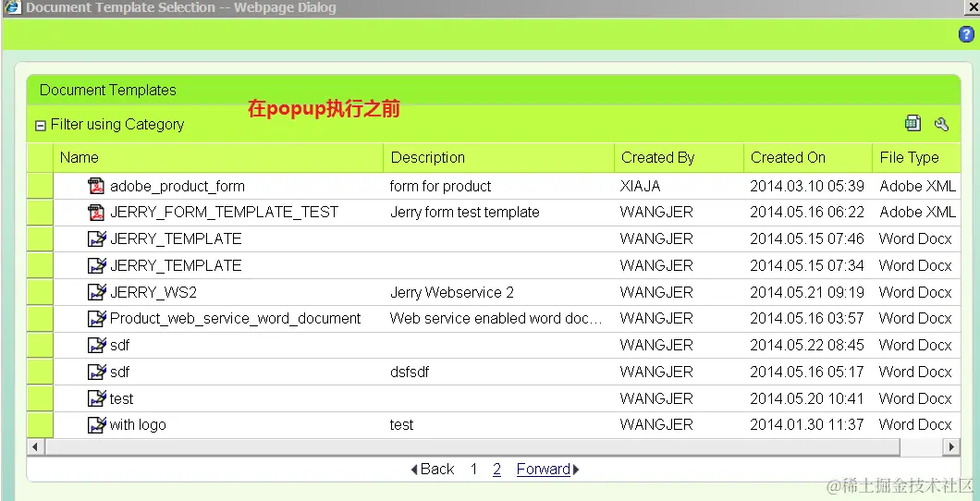This screenshot has width=980, height=501.
Task: Select the row selector for with logo
Action: coord(40,425)
